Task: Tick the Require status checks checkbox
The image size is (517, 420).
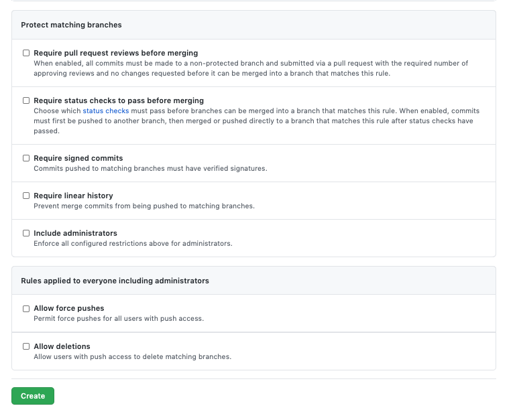Action: 26,100
